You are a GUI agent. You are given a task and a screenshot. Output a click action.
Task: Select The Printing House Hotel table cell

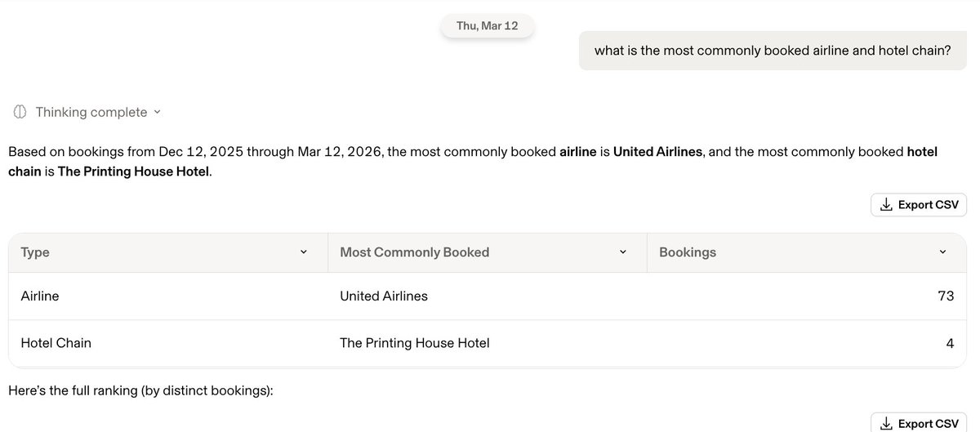pyautogui.click(x=414, y=343)
